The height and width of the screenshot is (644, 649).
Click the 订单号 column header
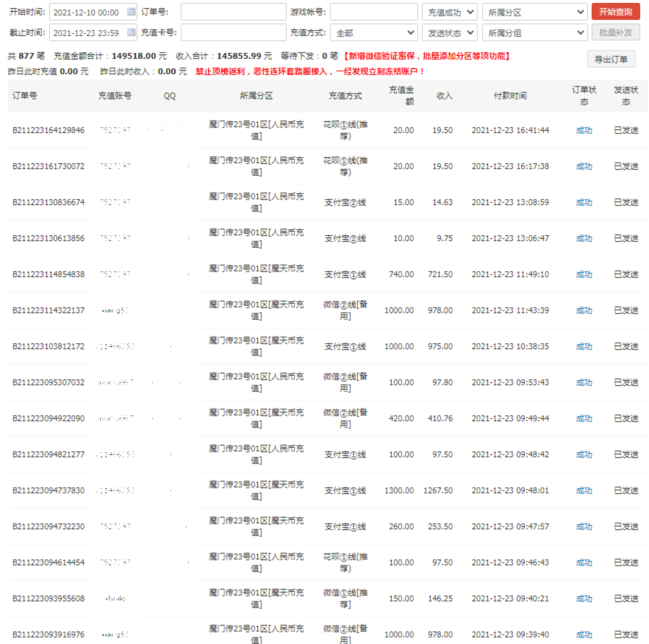coord(24,96)
